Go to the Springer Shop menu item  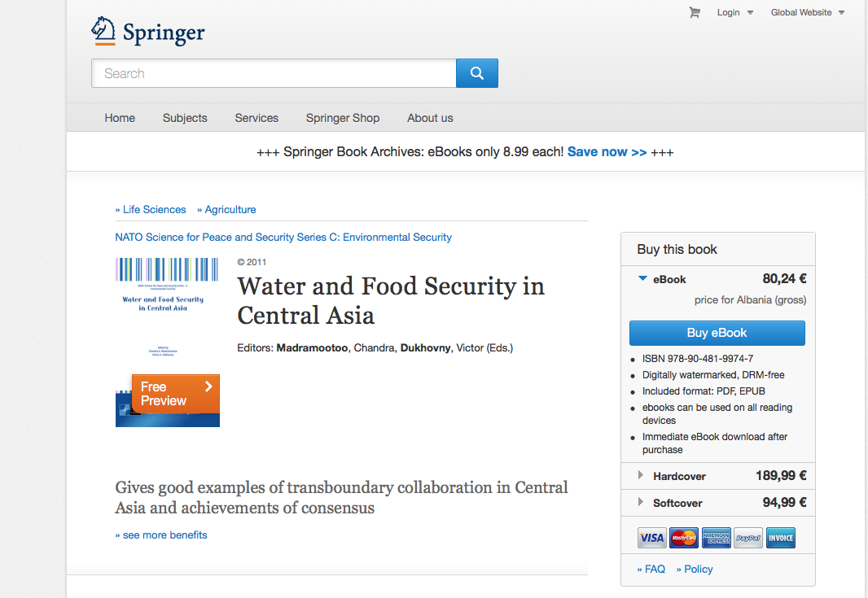pos(343,118)
